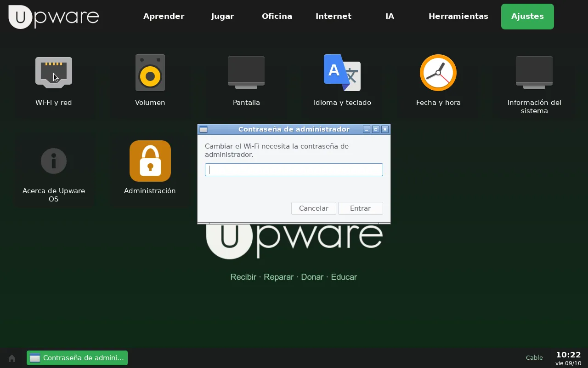Viewport: 588px width, 368px height.
Task: Open Administración padlock icon
Action: [x=150, y=161]
